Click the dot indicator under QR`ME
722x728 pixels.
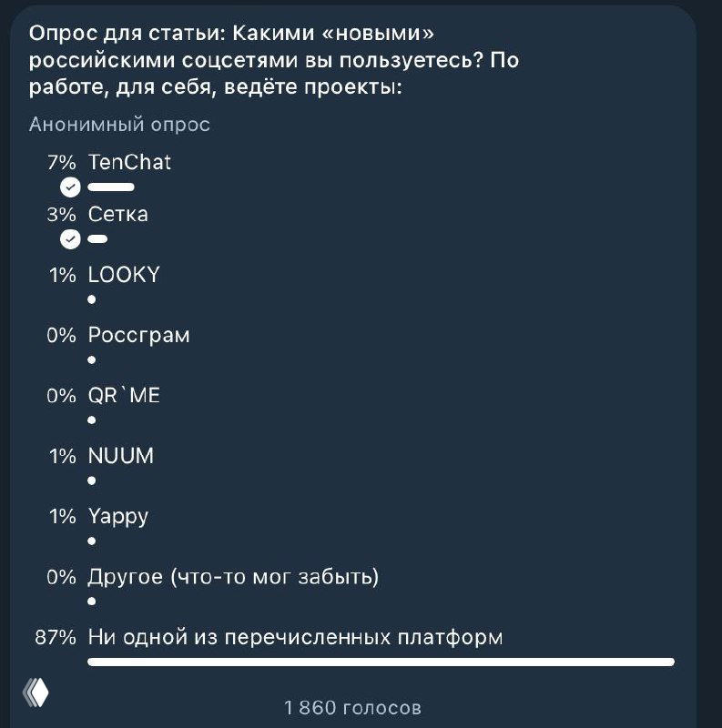click(89, 419)
